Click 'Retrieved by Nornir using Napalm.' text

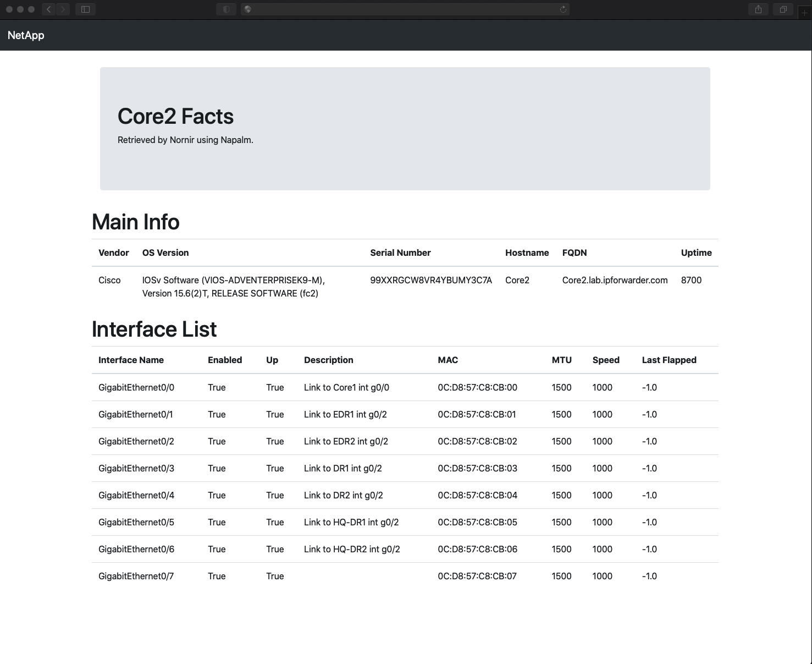185,140
